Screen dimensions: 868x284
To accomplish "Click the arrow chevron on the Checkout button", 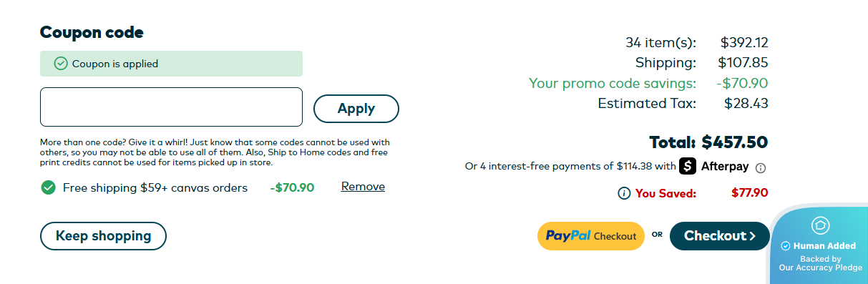I will [752, 236].
